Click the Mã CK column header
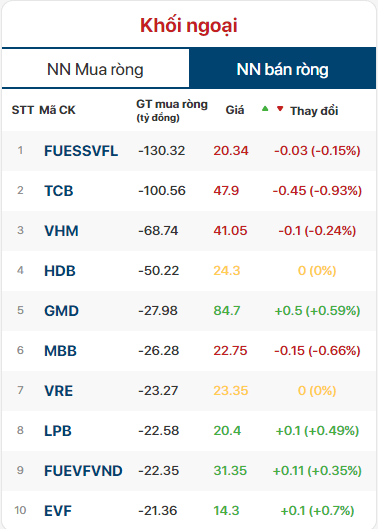Screen dimensions: 378x529 click(57, 110)
